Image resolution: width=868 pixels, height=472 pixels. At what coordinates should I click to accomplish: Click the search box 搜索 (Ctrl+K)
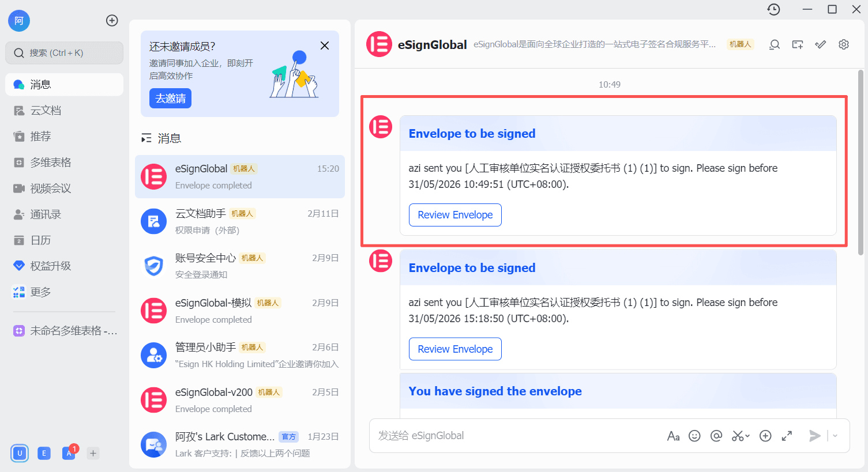pos(65,53)
